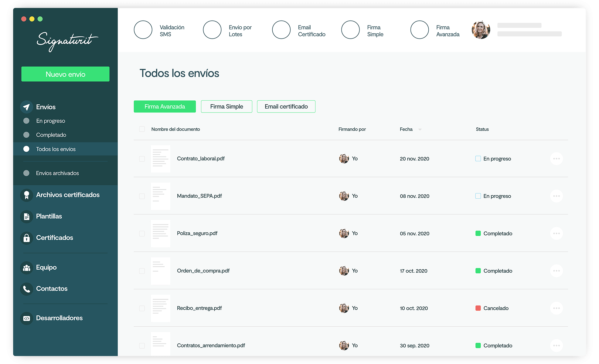Check the Poliza_seguro.pdf checkbox
Viewport: 599px width, 364px height.
(x=142, y=233)
